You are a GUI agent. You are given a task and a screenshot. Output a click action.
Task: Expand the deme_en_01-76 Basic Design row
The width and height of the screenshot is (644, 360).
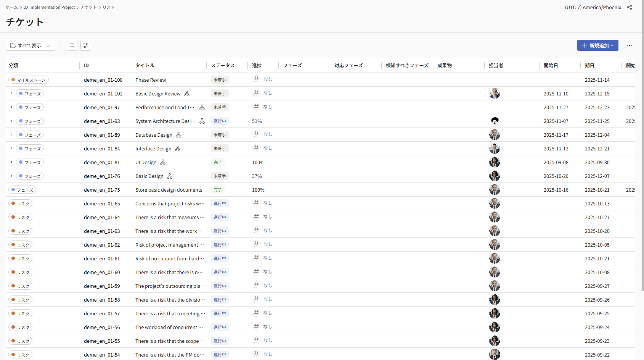click(x=11, y=176)
